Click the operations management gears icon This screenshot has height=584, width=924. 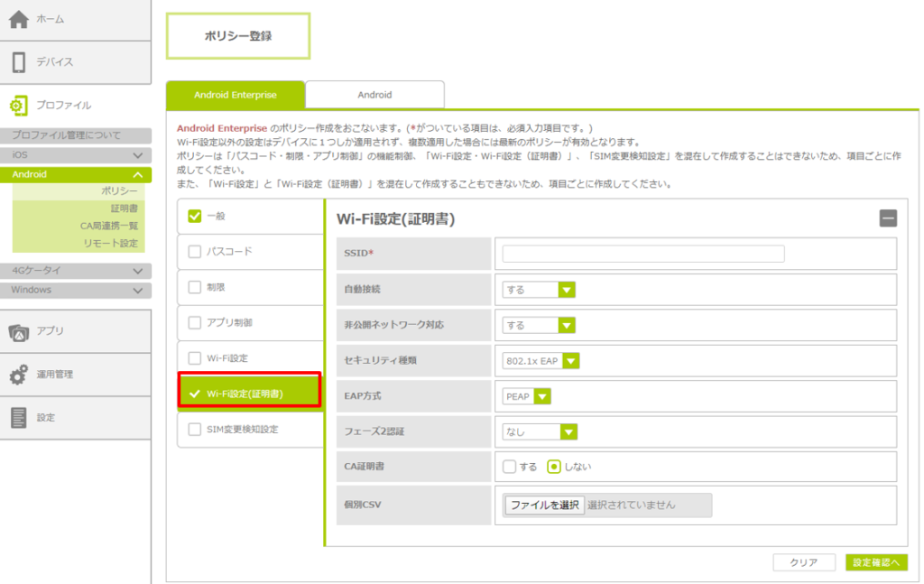[19, 375]
